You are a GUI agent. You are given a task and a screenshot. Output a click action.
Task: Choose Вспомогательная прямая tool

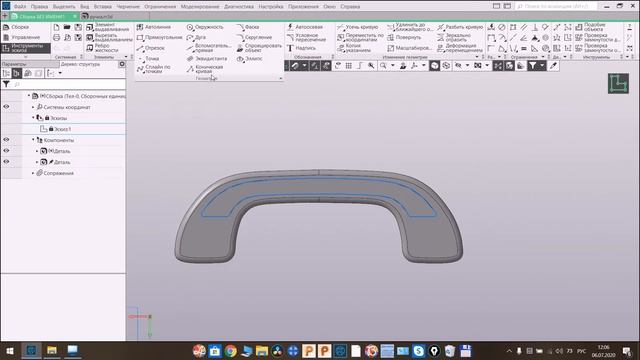[209, 48]
